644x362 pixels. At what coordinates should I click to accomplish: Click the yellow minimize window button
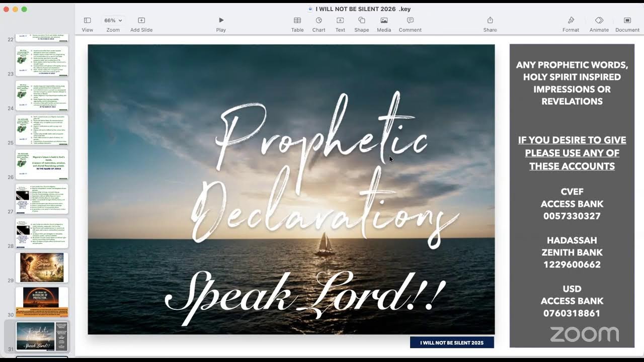point(15,9)
